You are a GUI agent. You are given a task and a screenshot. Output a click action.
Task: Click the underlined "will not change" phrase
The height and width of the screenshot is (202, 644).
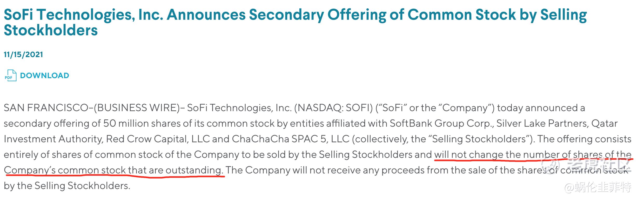(469, 155)
